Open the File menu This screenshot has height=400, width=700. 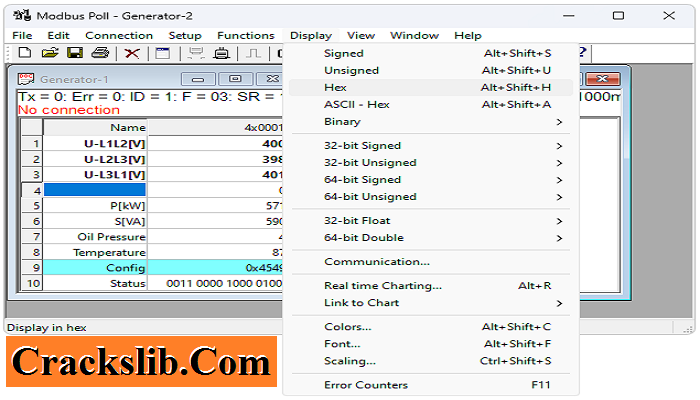click(x=22, y=36)
